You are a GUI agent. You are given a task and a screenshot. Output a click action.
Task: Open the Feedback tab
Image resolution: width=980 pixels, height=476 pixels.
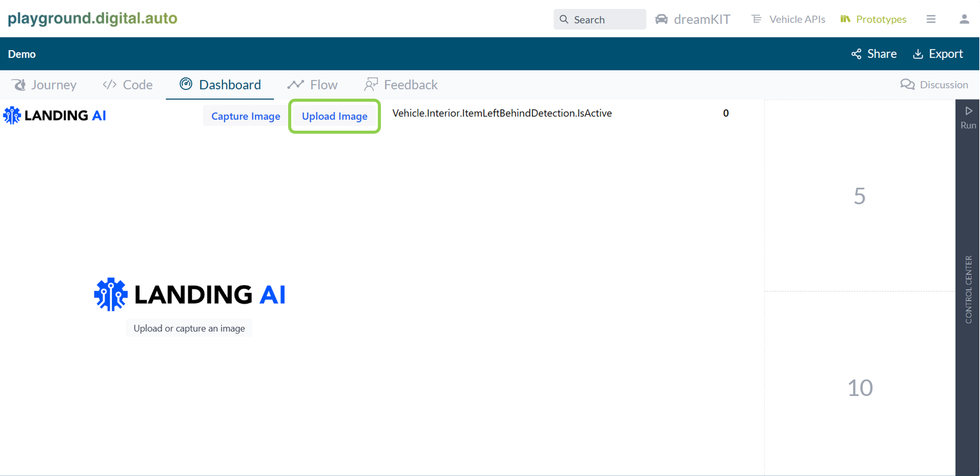[x=400, y=84]
